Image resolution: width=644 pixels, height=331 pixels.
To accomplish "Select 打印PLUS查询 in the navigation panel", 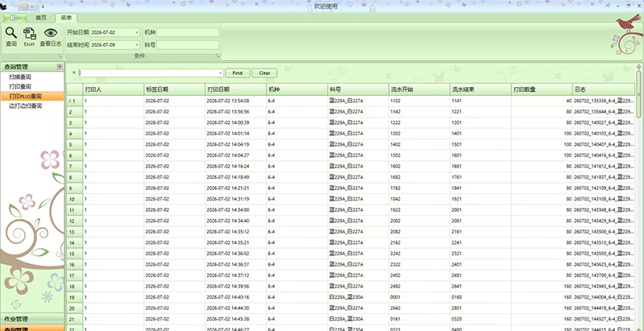I will 33,96.
